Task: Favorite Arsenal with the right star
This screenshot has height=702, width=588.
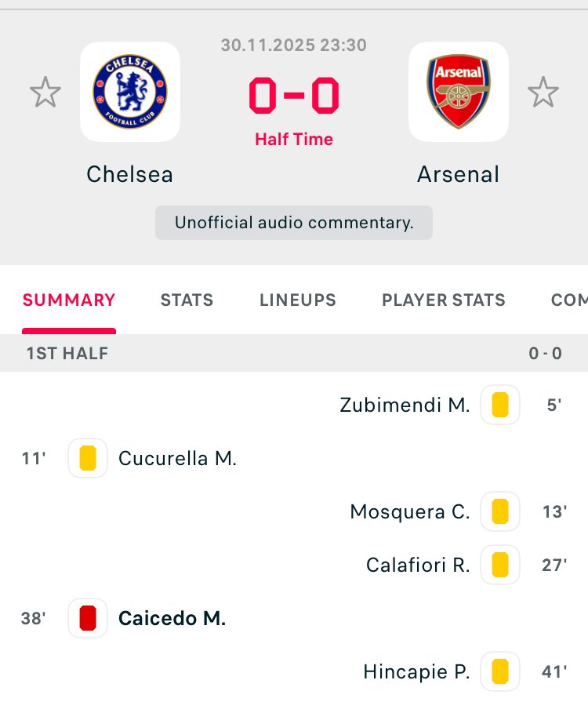Action: coord(543,93)
